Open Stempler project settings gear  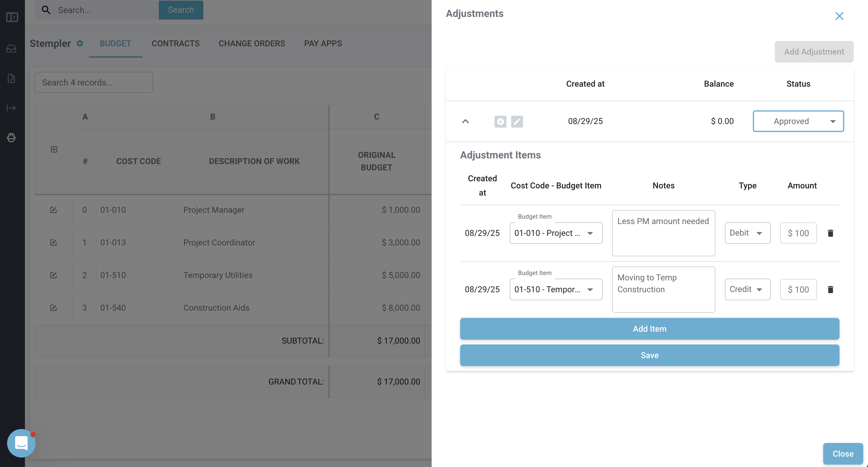(x=80, y=43)
